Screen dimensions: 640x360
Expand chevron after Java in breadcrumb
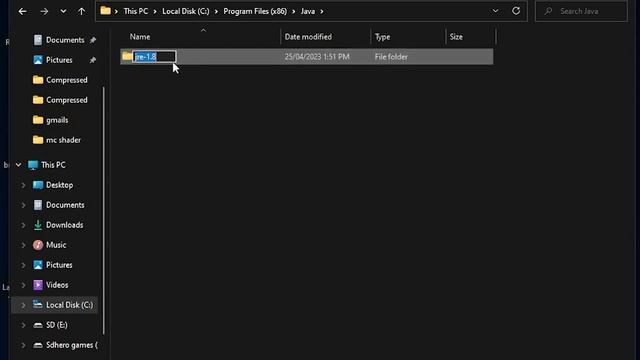[x=322, y=11]
